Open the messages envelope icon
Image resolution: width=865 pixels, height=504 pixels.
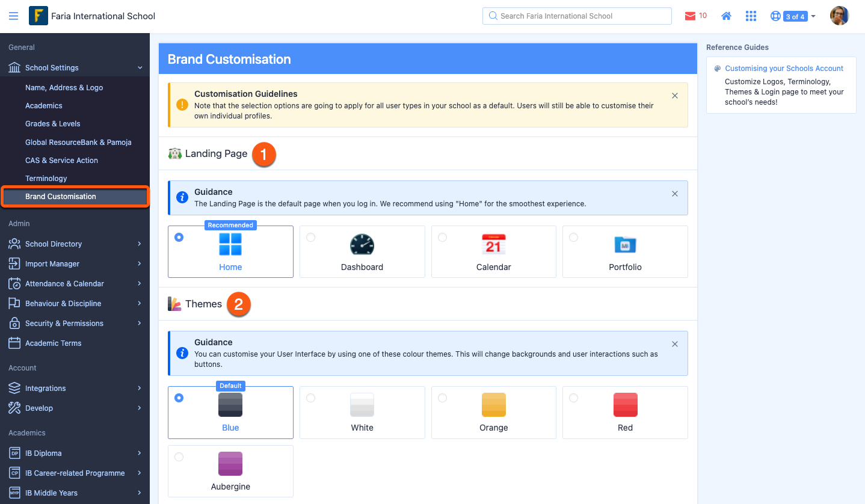(x=690, y=16)
